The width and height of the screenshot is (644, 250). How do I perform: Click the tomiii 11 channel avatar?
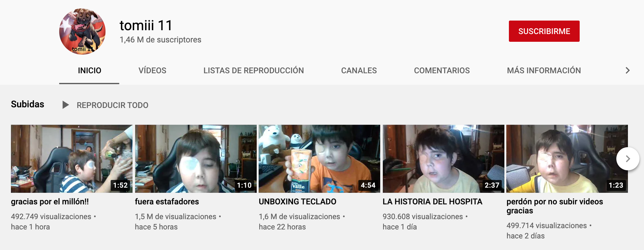[x=82, y=31]
